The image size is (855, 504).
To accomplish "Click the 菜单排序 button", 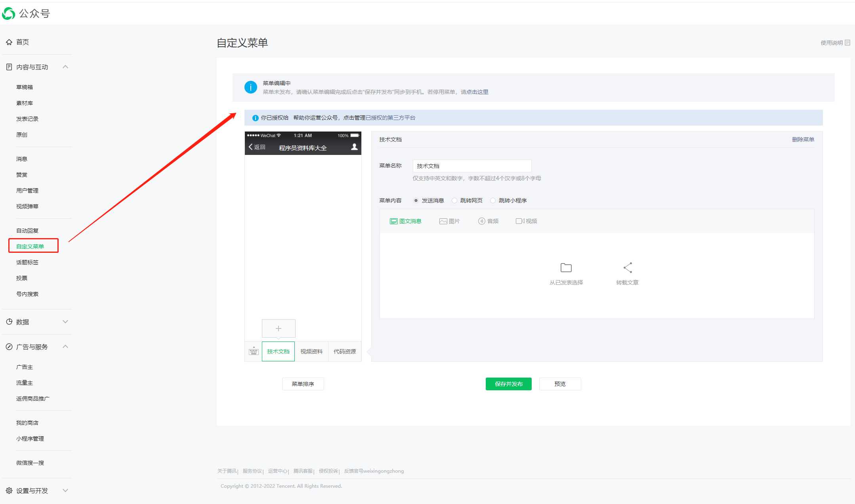I will [303, 384].
